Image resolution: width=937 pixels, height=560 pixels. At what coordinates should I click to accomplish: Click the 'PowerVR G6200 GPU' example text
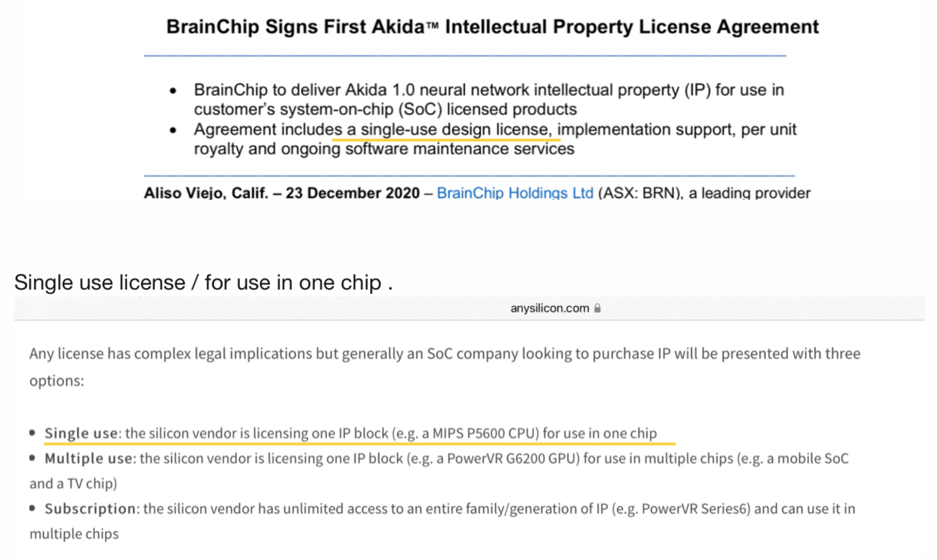pyautogui.click(x=513, y=458)
